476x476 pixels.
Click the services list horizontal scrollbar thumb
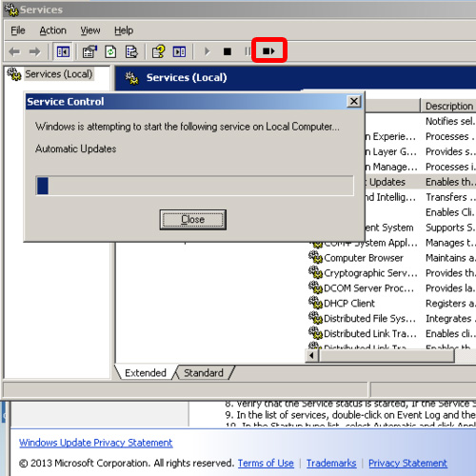[x=387, y=356]
